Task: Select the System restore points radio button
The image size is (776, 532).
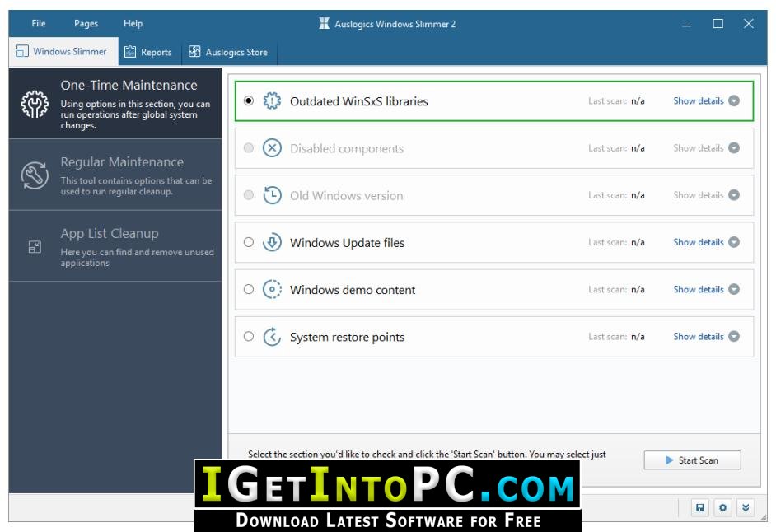Action: click(249, 336)
